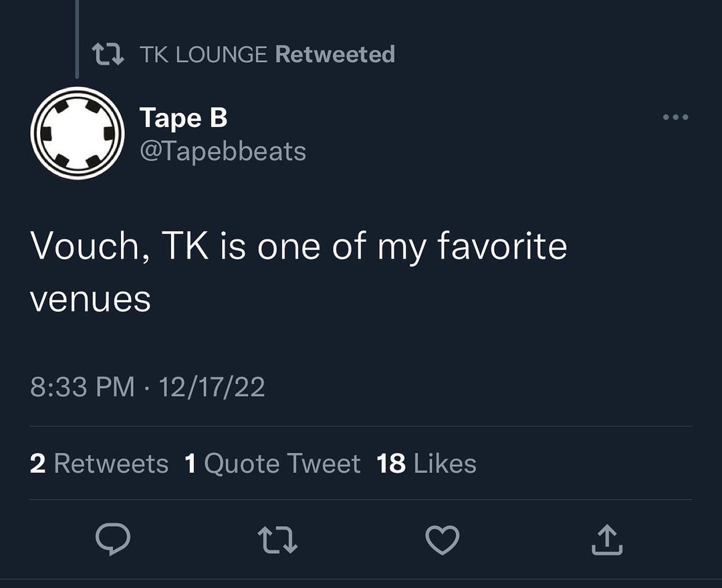The image size is (722, 588).
Task: Open the TK LOUNGE retweeter profile
Action: (204, 54)
